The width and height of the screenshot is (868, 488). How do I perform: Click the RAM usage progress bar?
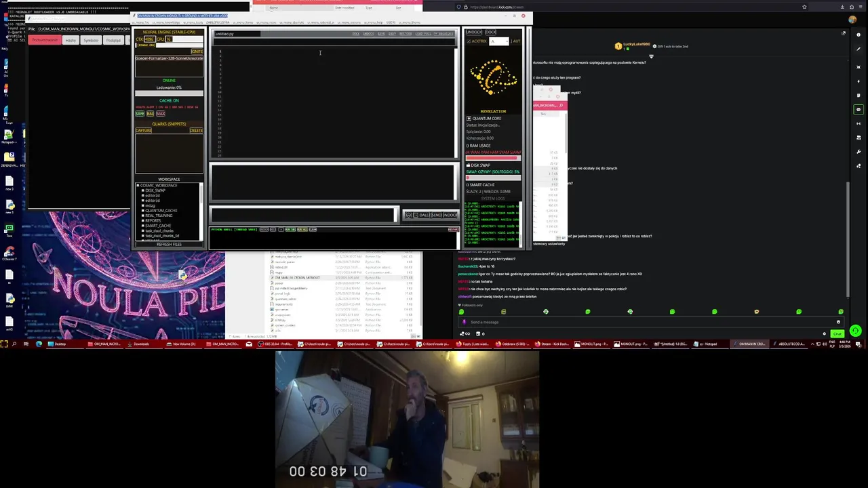point(493,158)
